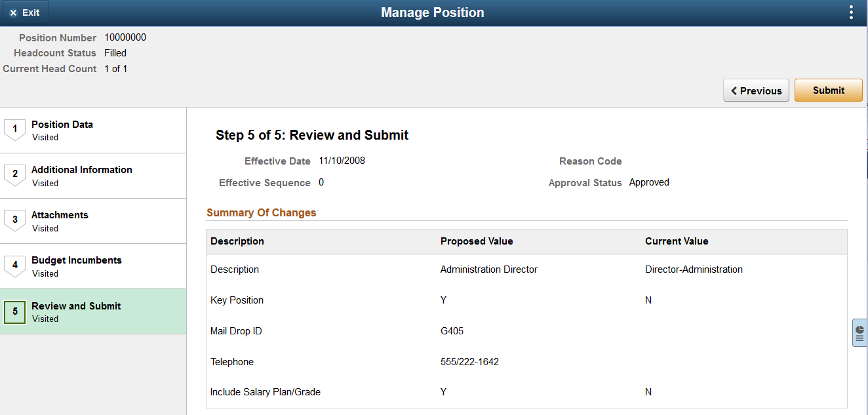Screen dimensions: 868x415
Task: Select the Telephone row label
Action: click(x=232, y=362)
